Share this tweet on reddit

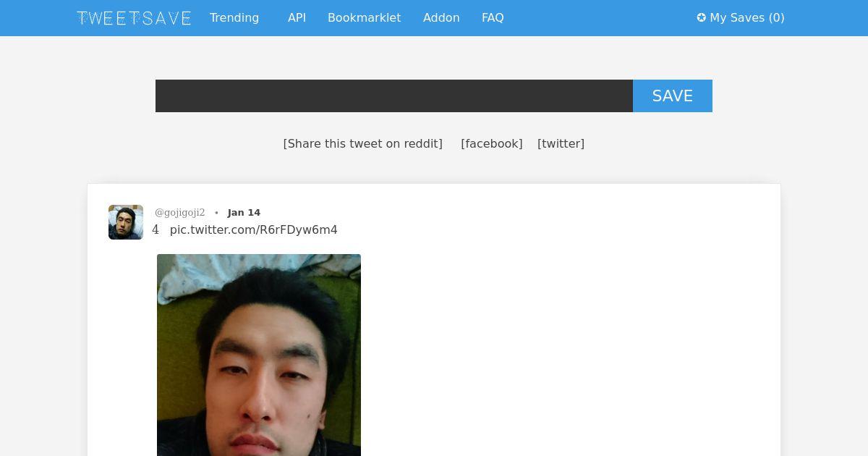click(x=363, y=143)
